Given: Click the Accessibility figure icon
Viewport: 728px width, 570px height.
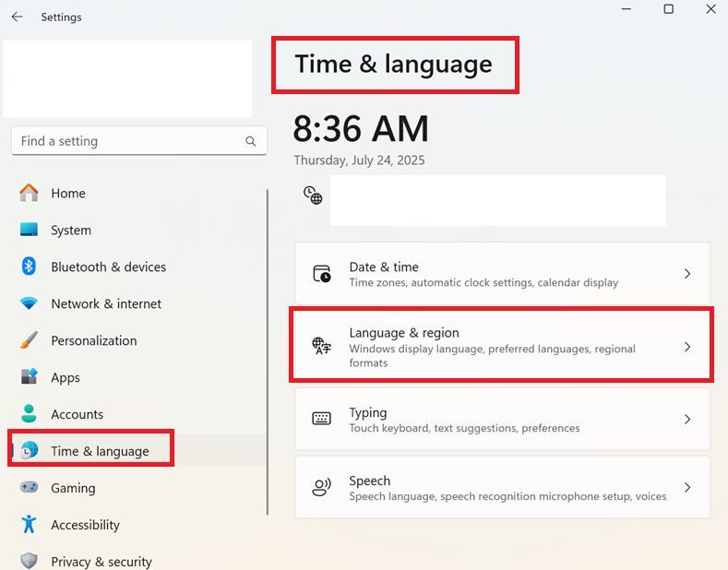Looking at the screenshot, I should (x=29, y=524).
